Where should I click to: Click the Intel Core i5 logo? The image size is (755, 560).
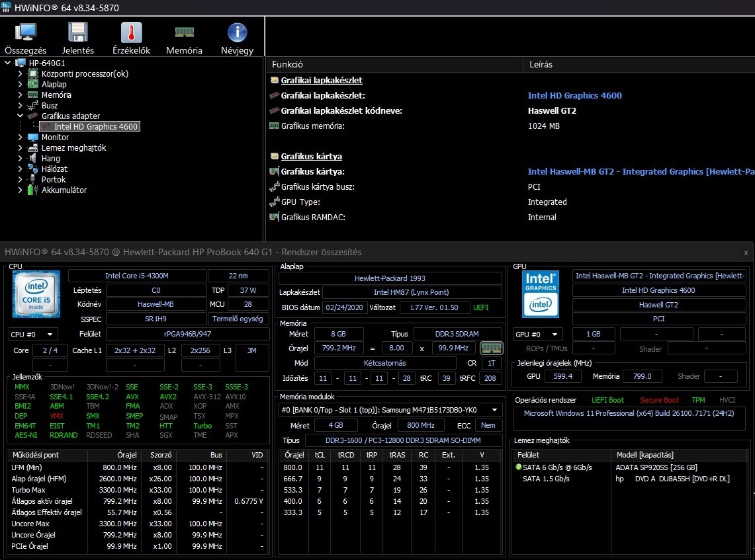pyautogui.click(x=37, y=295)
